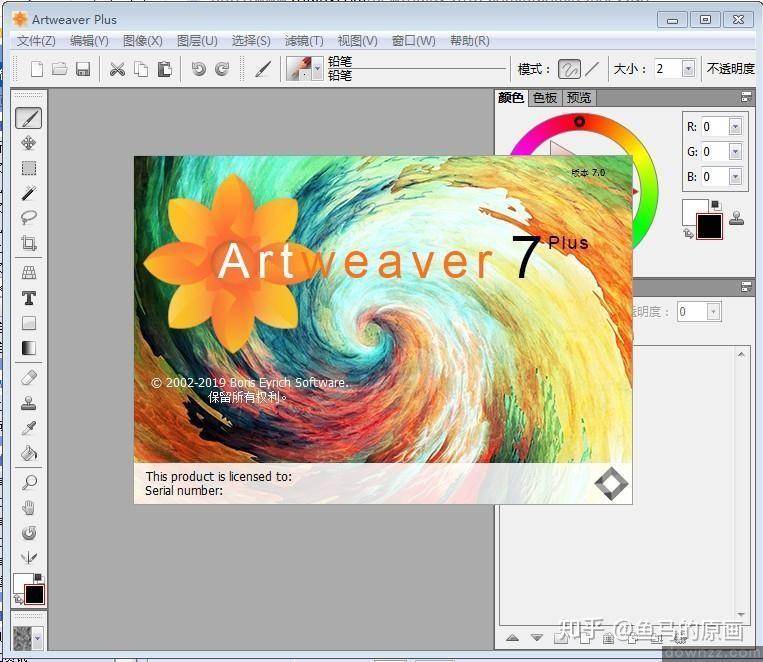Save the document with the floppy icon
Viewport: 763px width, 662px height.
[83, 69]
